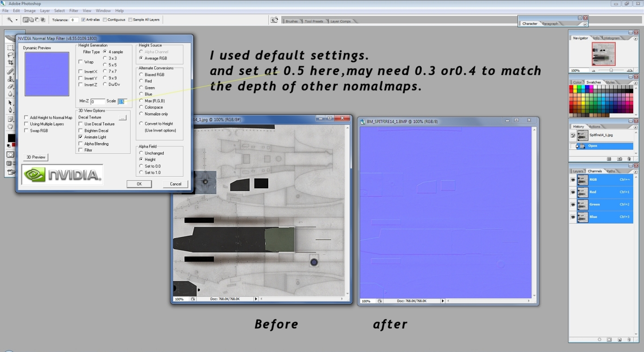Cancel the NVIDIA Normal Map Filter dialog

click(176, 184)
